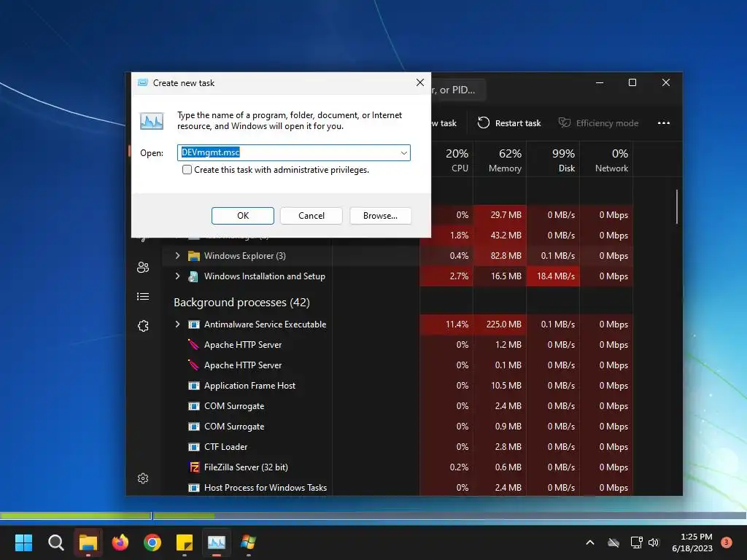Open notifications badge showing 3
The width and height of the screenshot is (747, 560).
(x=727, y=542)
